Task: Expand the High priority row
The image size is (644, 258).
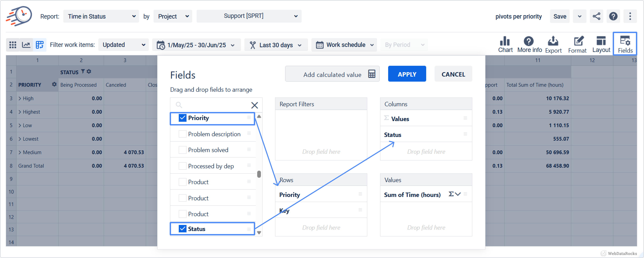Action: pyautogui.click(x=20, y=98)
